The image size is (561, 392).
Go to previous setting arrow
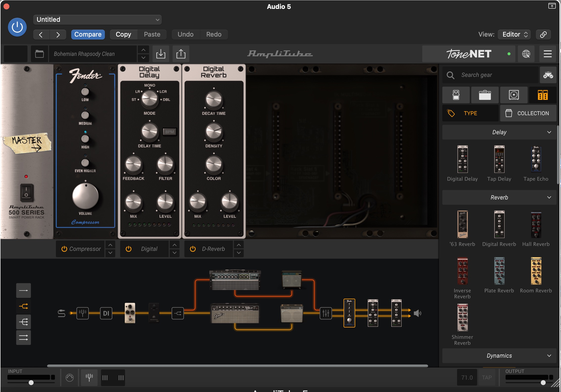coord(41,35)
